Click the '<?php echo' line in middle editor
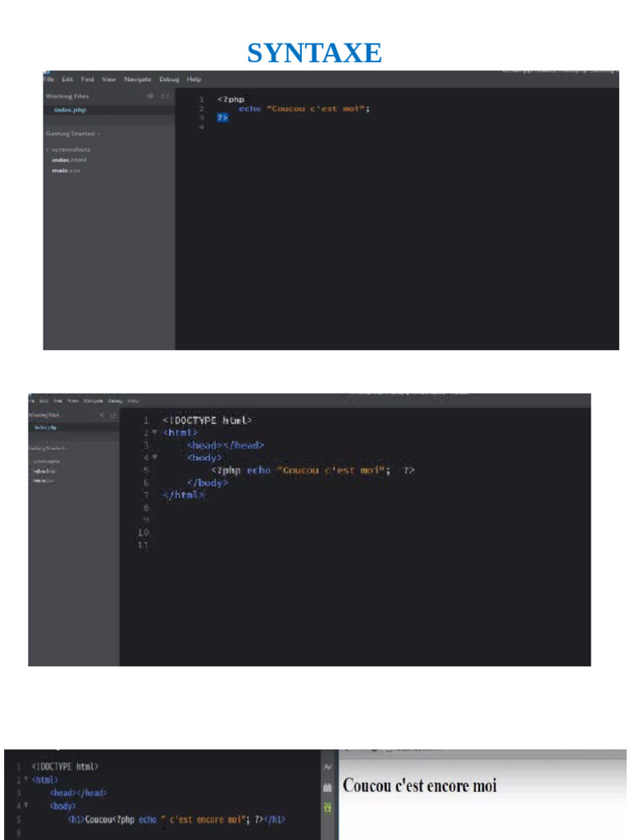 (313, 470)
